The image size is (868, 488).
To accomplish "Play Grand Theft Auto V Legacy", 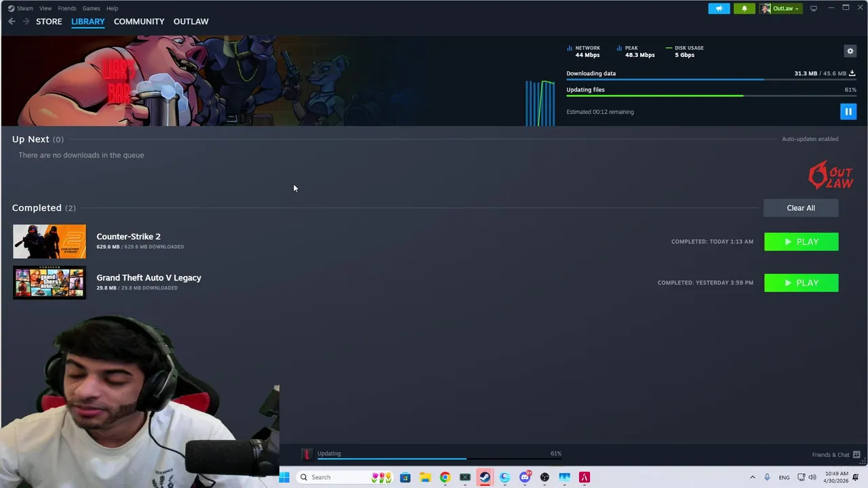I will coord(801,283).
